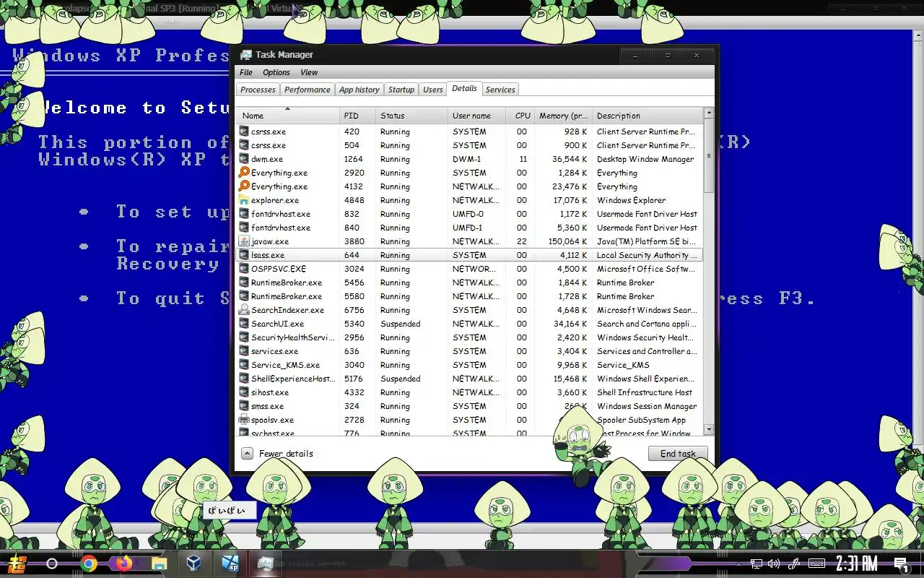Collapse with the Fewer details arrow
This screenshot has height=578, width=924.
247,454
